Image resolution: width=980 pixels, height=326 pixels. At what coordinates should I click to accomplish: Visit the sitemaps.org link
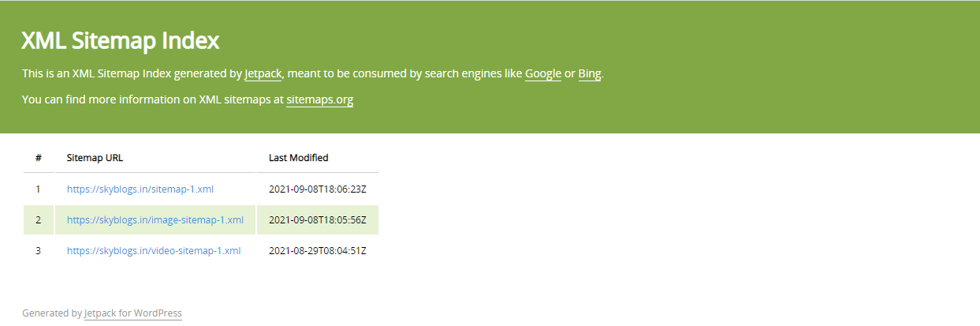[x=319, y=100]
